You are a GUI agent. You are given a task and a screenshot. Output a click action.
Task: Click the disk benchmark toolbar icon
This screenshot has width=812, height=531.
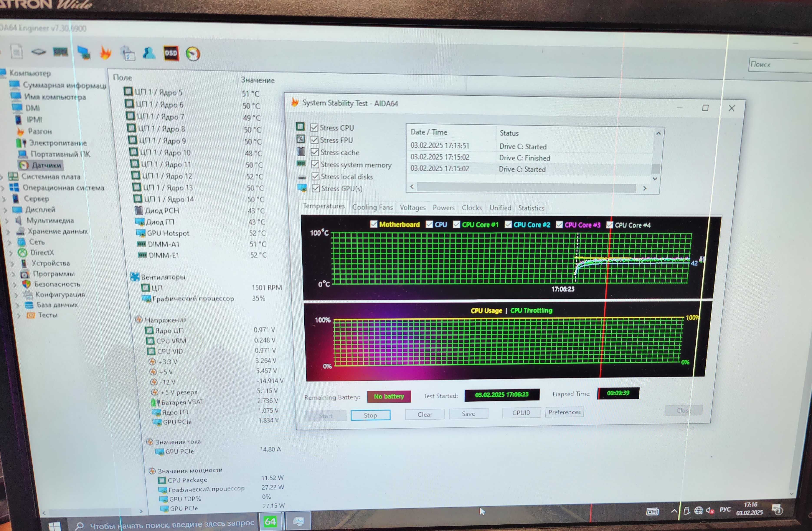pos(38,52)
